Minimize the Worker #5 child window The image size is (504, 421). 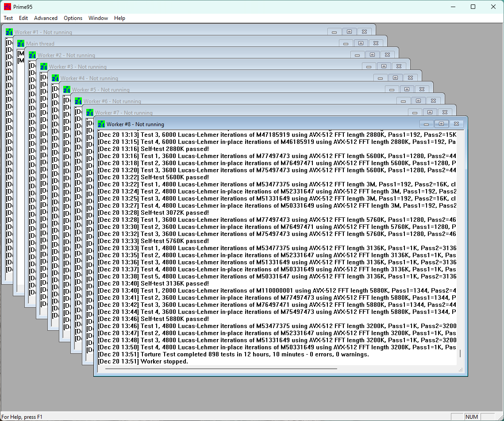pos(392,89)
